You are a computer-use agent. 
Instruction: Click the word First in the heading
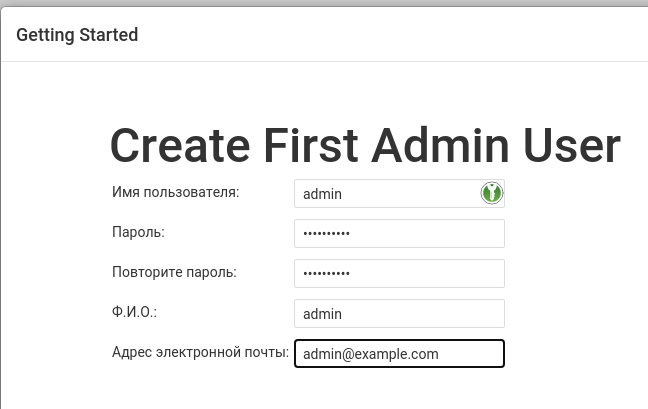click(311, 145)
